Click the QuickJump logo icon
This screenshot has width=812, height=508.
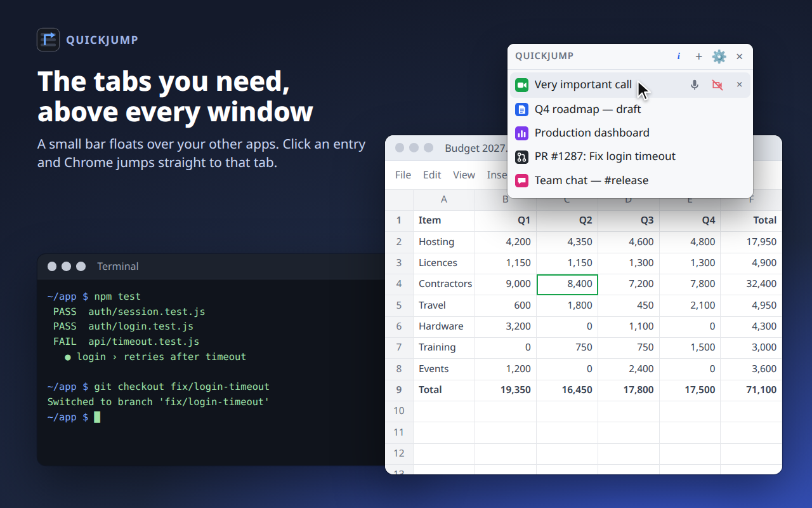(48, 40)
